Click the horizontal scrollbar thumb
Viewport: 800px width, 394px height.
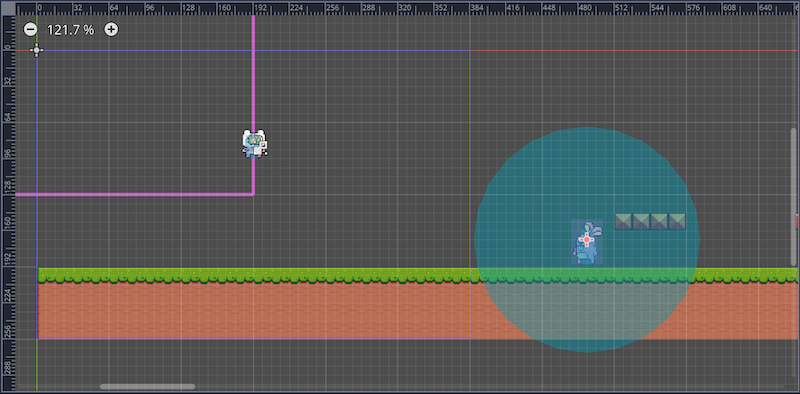point(147,387)
